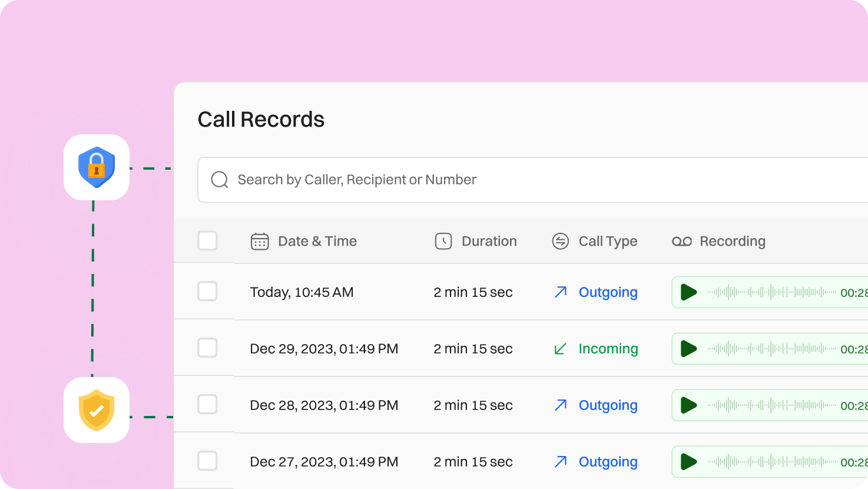This screenshot has height=489, width=868.
Task: Click the yellow verified shield icon
Action: (97, 410)
